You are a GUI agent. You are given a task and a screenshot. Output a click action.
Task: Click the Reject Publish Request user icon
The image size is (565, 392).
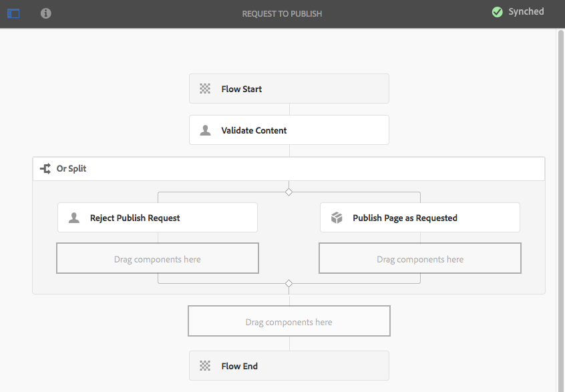point(74,218)
